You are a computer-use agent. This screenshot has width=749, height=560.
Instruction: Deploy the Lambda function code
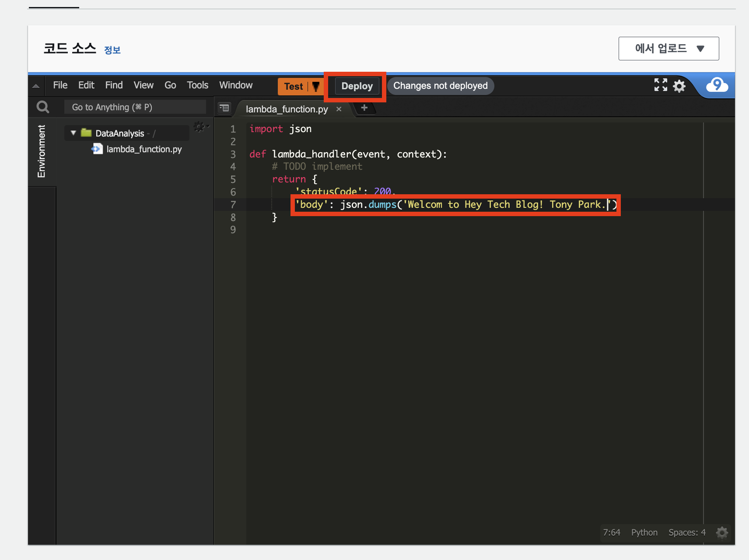click(x=357, y=86)
